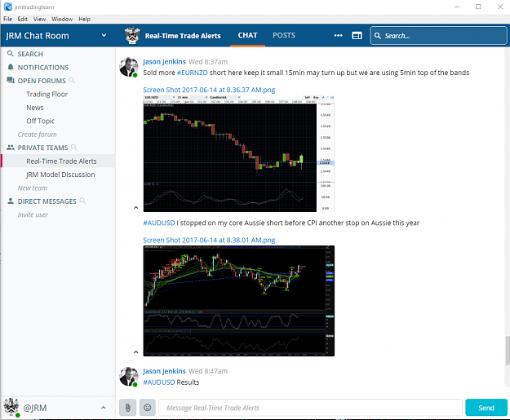
Task: Click the Create forum link
Action: click(x=37, y=135)
